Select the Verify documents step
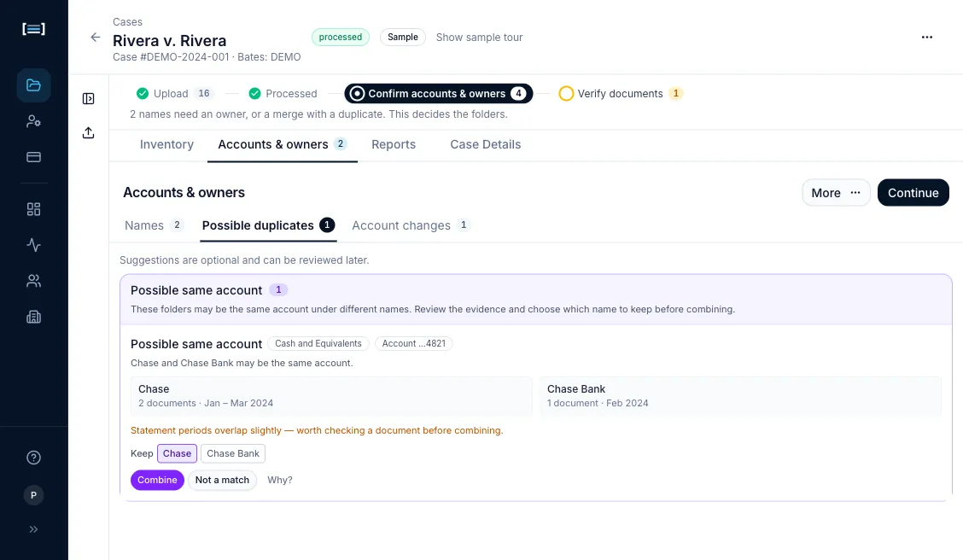This screenshot has width=963, height=560. click(x=621, y=93)
